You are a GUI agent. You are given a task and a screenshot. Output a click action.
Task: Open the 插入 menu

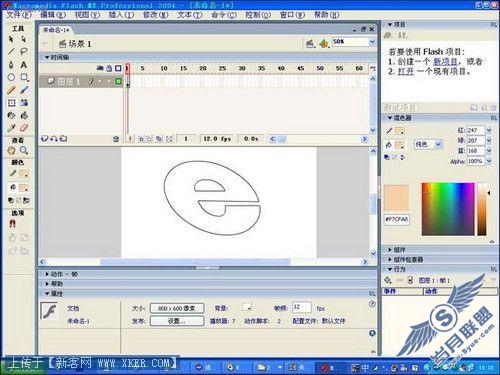click(121, 15)
